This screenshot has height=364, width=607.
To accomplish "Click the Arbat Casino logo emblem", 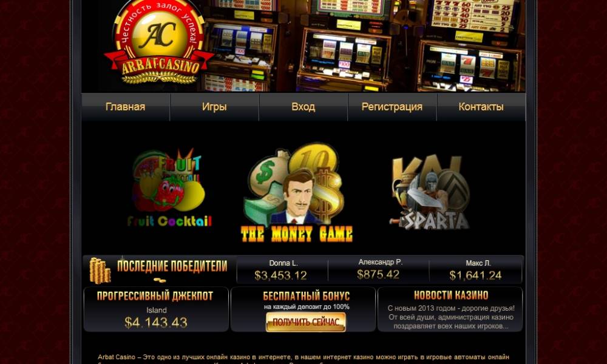I will (x=159, y=42).
